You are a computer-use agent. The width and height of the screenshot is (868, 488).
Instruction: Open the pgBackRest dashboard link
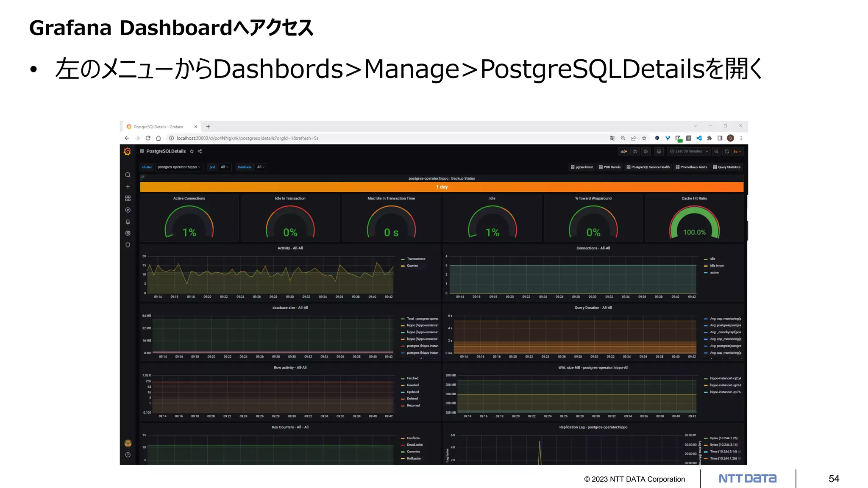581,167
